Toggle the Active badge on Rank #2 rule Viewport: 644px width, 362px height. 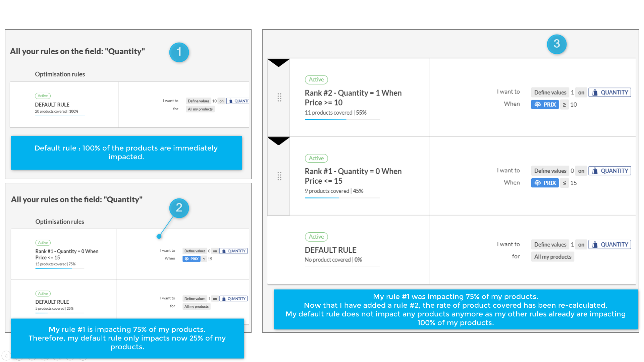(316, 80)
